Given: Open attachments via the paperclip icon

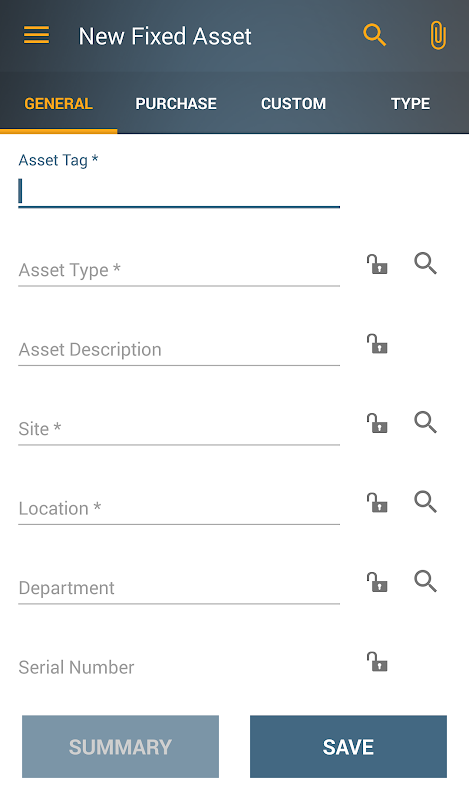Looking at the screenshot, I should click(x=438, y=35).
